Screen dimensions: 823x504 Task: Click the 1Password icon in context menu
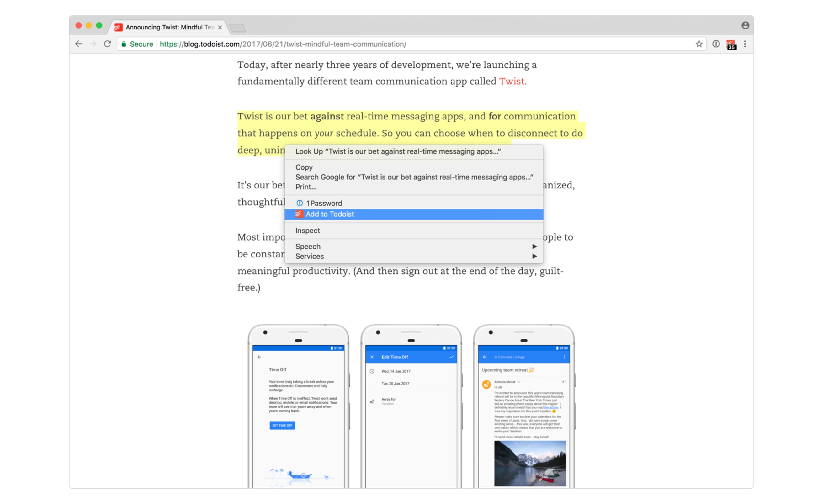[299, 203]
